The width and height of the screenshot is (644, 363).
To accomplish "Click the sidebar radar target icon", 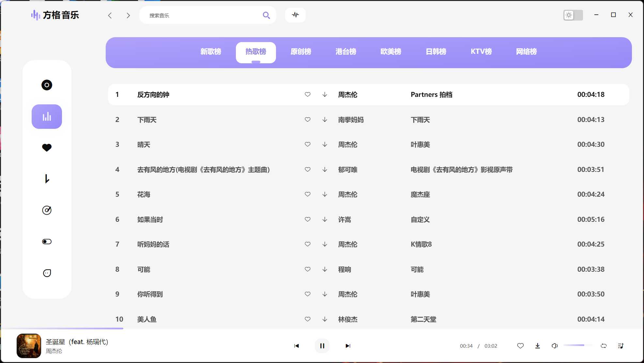I will [x=47, y=210].
